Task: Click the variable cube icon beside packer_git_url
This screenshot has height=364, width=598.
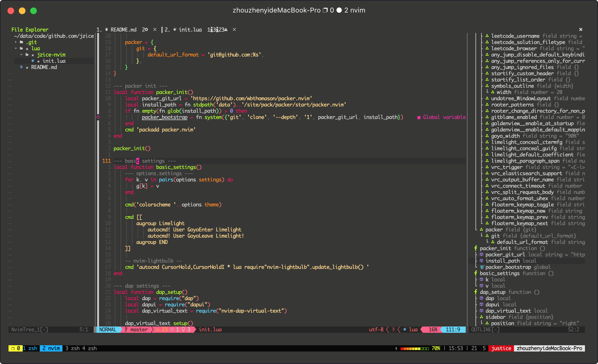Action: click(x=481, y=255)
